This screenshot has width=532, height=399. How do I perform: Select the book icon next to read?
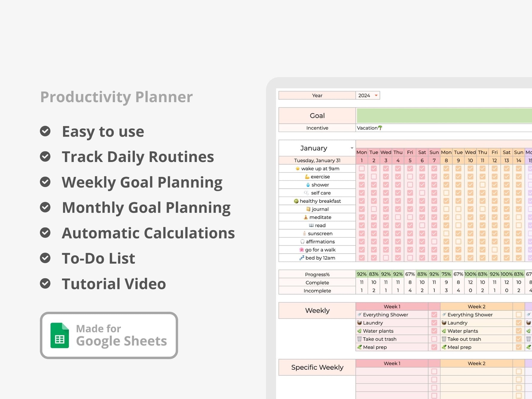click(311, 225)
